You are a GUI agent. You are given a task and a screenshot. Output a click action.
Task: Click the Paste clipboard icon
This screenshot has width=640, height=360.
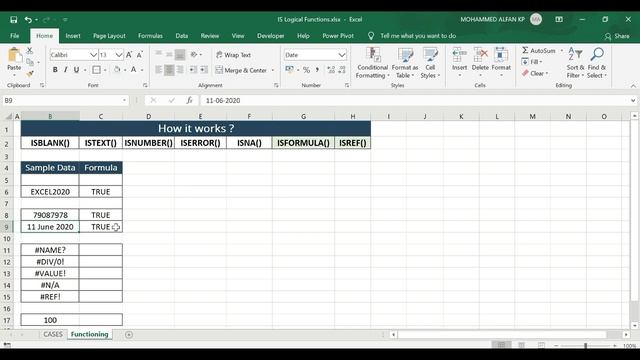point(14,55)
